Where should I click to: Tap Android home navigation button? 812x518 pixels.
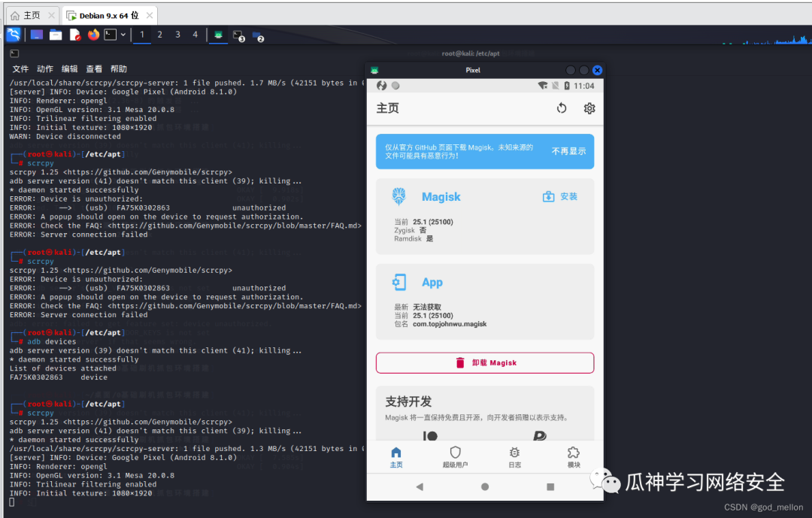[485, 487]
